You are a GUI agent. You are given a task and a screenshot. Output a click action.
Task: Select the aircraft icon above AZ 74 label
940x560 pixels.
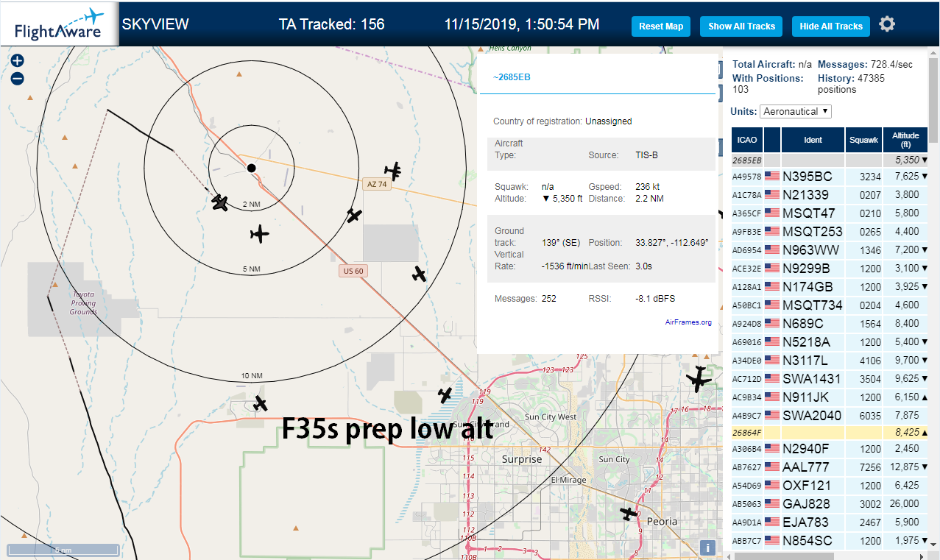pos(395,171)
